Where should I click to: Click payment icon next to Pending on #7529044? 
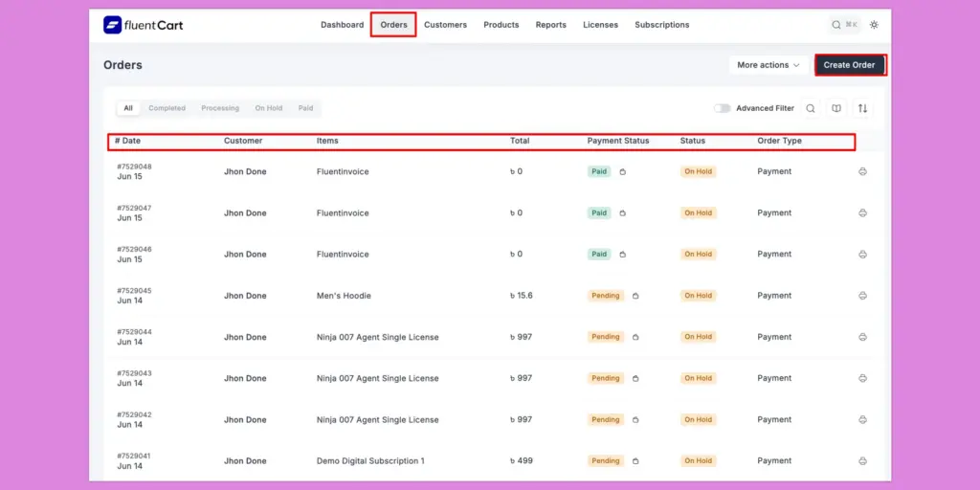coord(635,337)
